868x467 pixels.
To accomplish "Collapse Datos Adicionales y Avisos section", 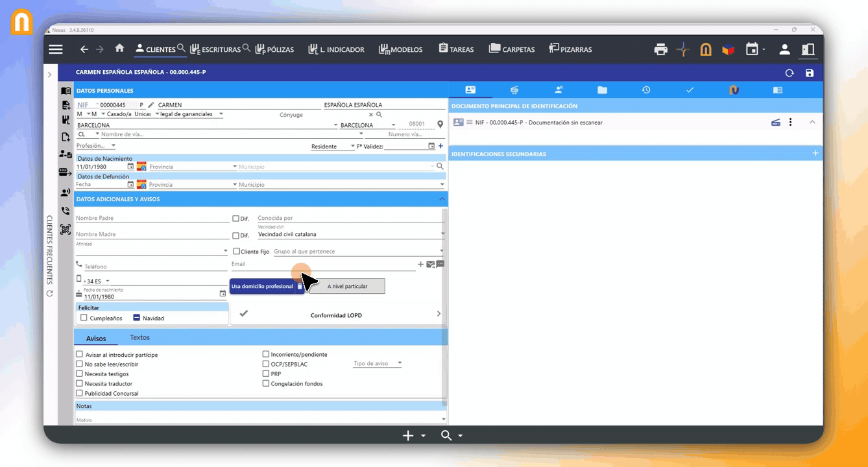I will (x=442, y=199).
